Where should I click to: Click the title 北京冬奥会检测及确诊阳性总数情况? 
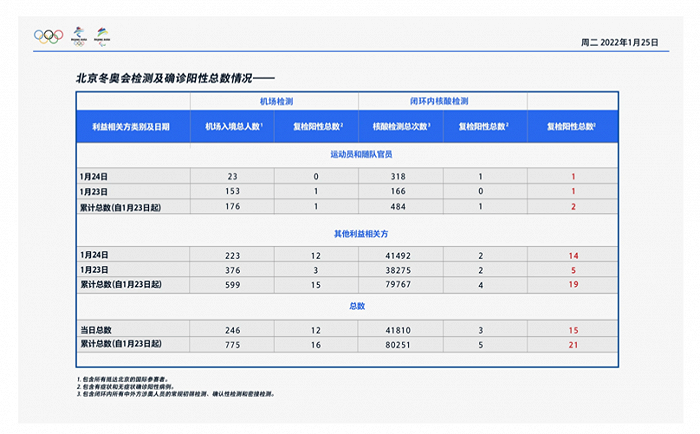164,79
